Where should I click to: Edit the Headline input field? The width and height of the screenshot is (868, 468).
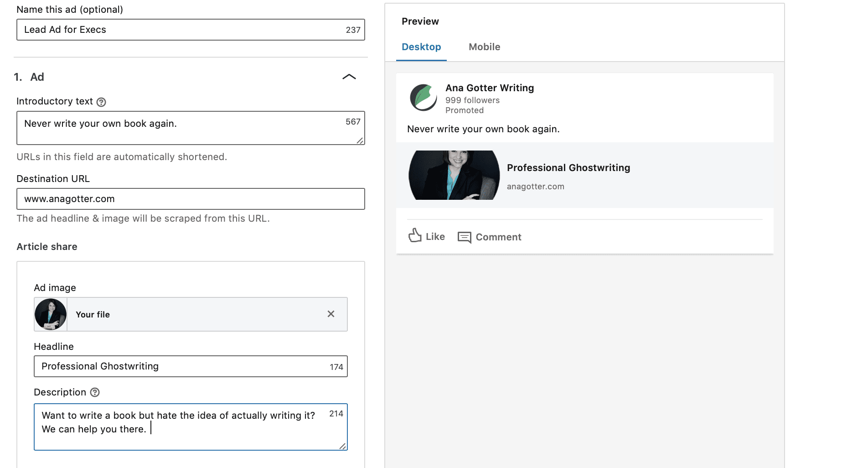pyautogui.click(x=191, y=366)
